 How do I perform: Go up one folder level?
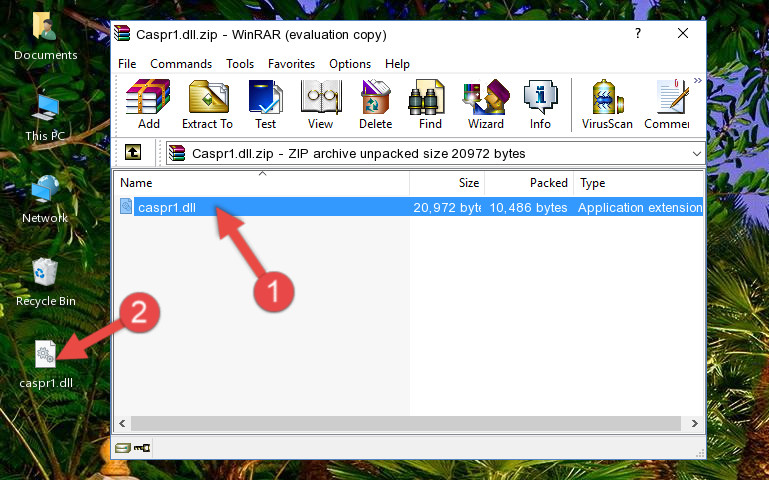(133, 152)
